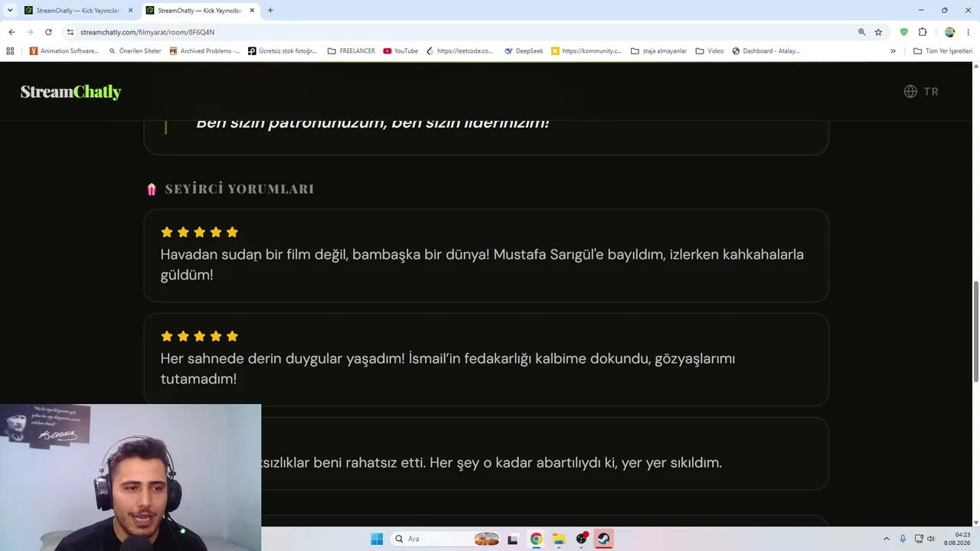Click the quote 'Ben sizin patronunuzum'
980x551 pixels.
pos(372,124)
